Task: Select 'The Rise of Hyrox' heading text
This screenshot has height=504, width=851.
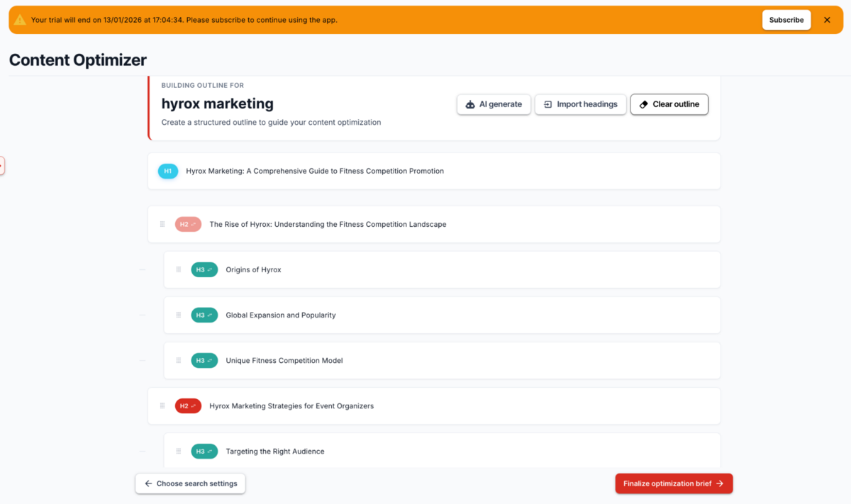Action: point(328,225)
